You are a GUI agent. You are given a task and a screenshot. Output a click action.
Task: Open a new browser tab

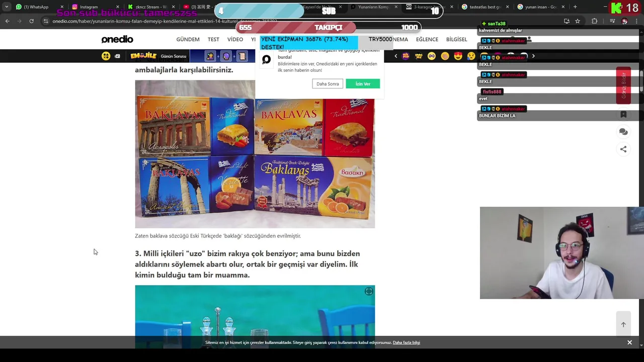[575, 7]
